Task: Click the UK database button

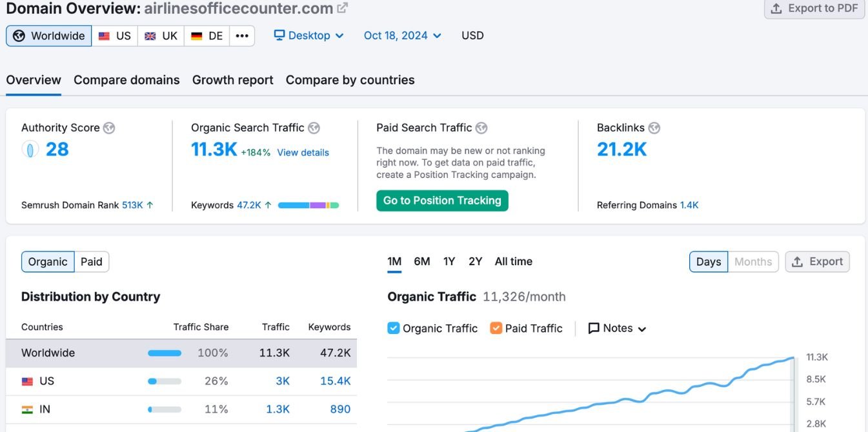Action: 161,36
